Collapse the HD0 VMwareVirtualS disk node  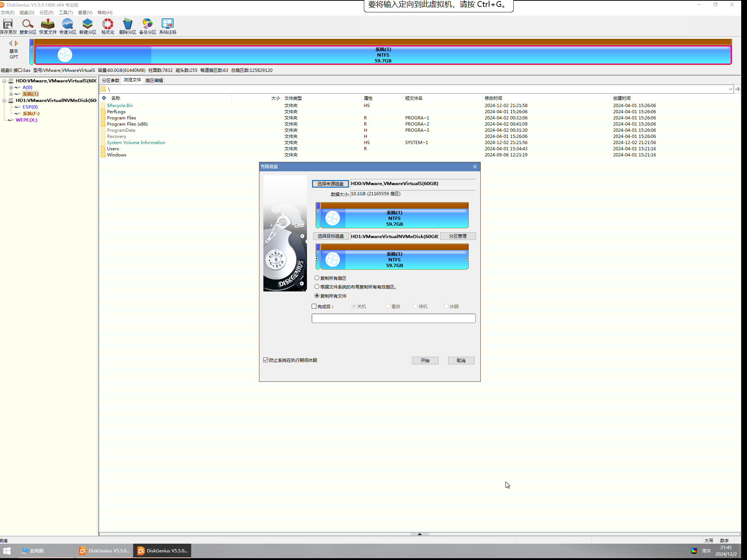click(4, 81)
